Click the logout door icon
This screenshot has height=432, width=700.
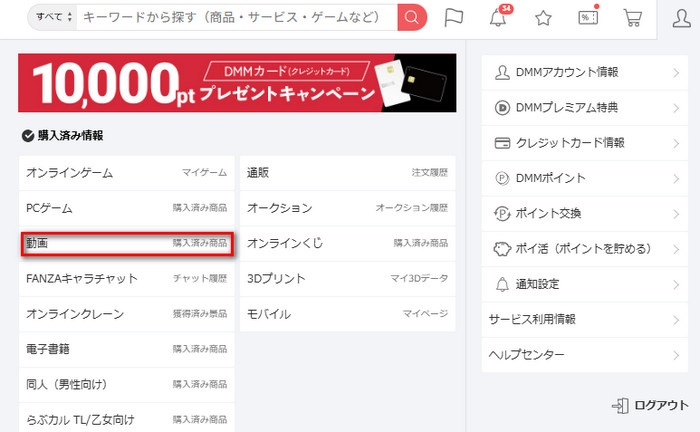621,406
